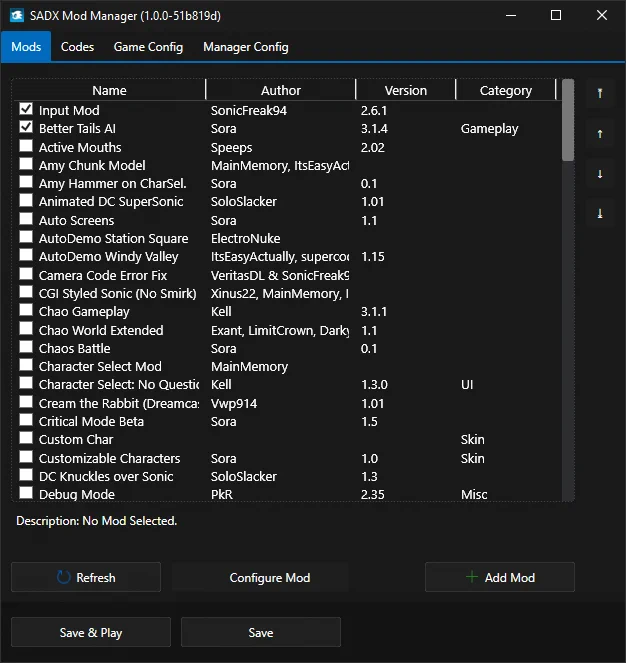Screen dimensions: 626x663
Task: Click the Misc category cell
Action: pos(474,494)
